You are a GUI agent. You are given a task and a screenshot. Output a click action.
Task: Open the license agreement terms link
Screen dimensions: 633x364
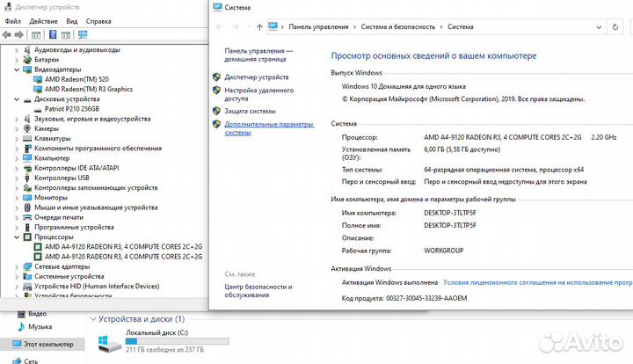[x=538, y=282]
